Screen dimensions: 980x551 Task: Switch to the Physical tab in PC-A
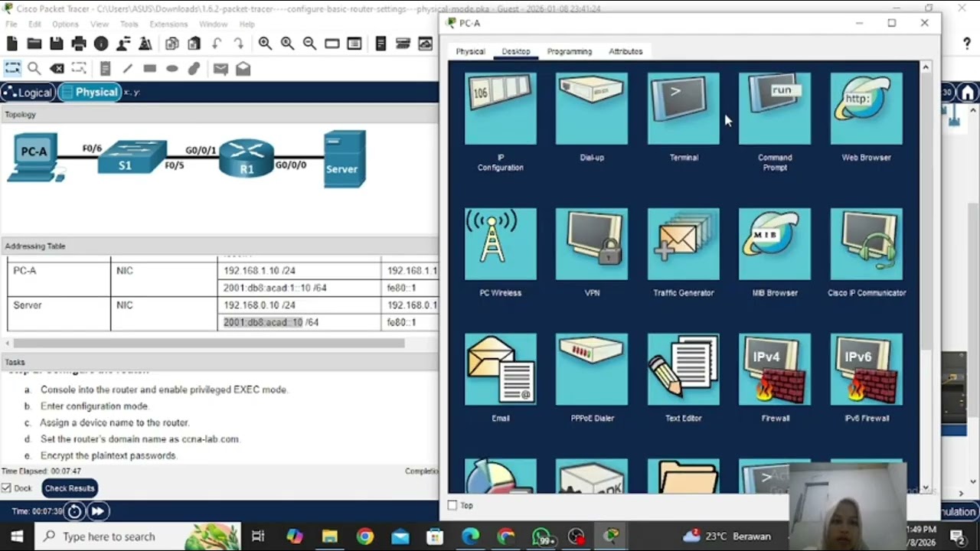(x=470, y=51)
